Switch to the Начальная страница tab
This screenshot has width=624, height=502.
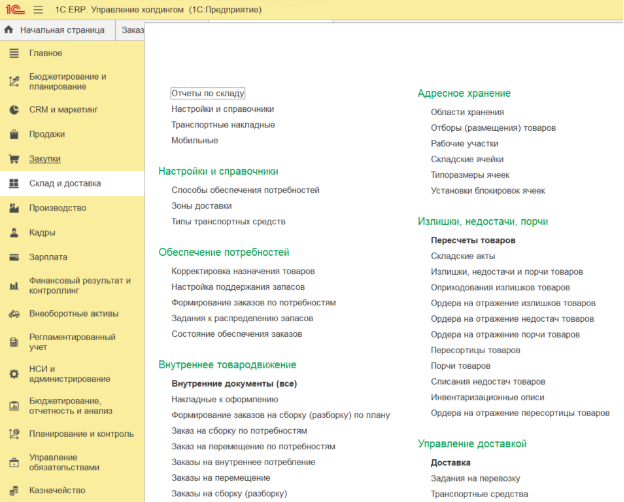pyautogui.click(x=58, y=30)
